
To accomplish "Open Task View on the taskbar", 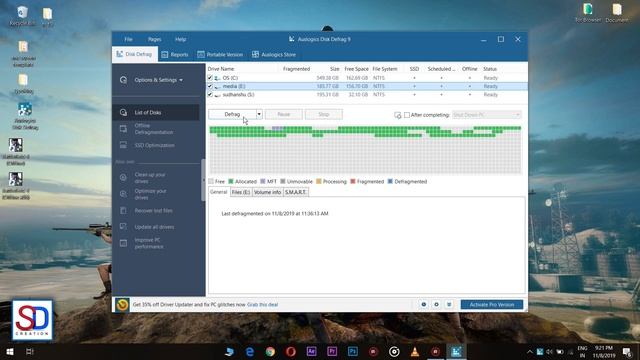I will 29,352.
